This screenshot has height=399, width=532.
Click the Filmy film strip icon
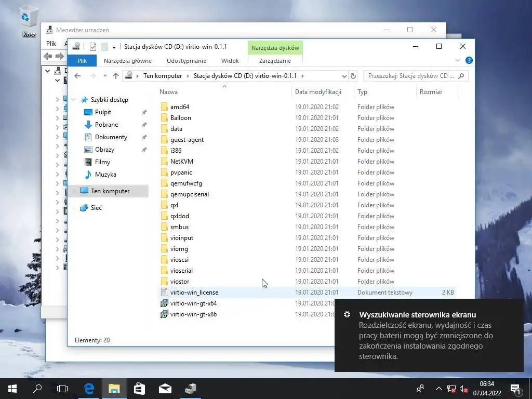click(88, 162)
